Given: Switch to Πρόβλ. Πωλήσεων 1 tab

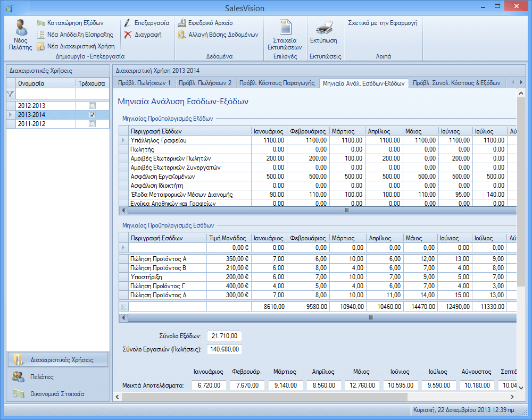Looking at the screenshot, I should (x=143, y=83).
